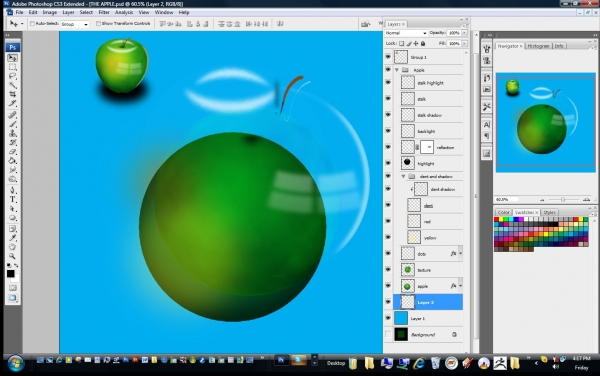Select the Crop tool
Image resolution: width=600 pixels, height=376 pixels.
13,94
